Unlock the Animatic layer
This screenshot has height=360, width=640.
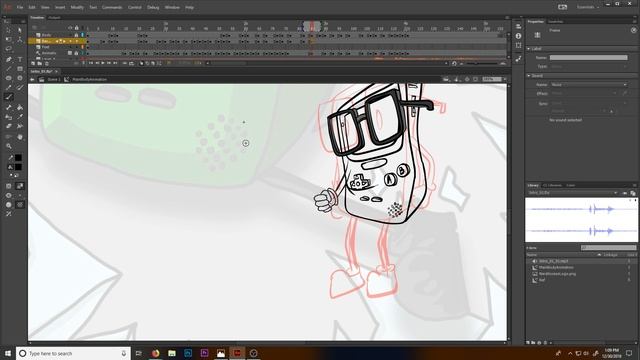click(76, 53)
